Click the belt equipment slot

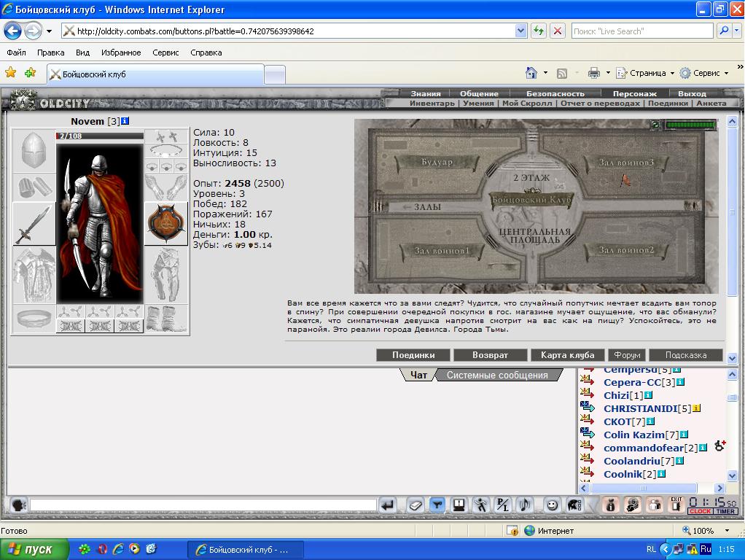tap(34, 319)
